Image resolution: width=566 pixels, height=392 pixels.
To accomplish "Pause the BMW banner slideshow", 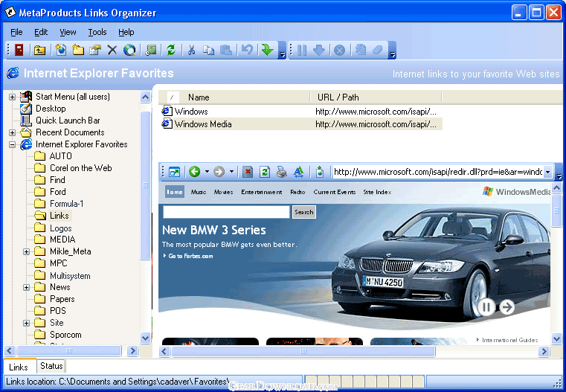I will click(486, 307).
